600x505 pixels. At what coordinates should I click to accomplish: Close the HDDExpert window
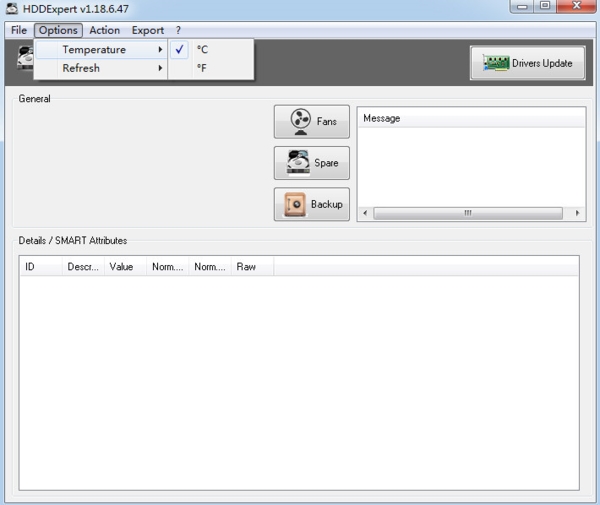pos(576,6)
